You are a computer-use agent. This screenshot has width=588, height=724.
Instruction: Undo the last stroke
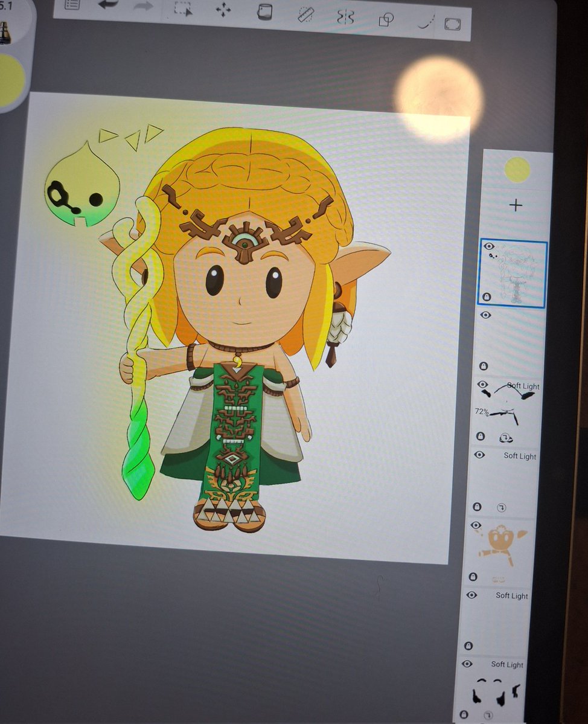tap(109, 5)
